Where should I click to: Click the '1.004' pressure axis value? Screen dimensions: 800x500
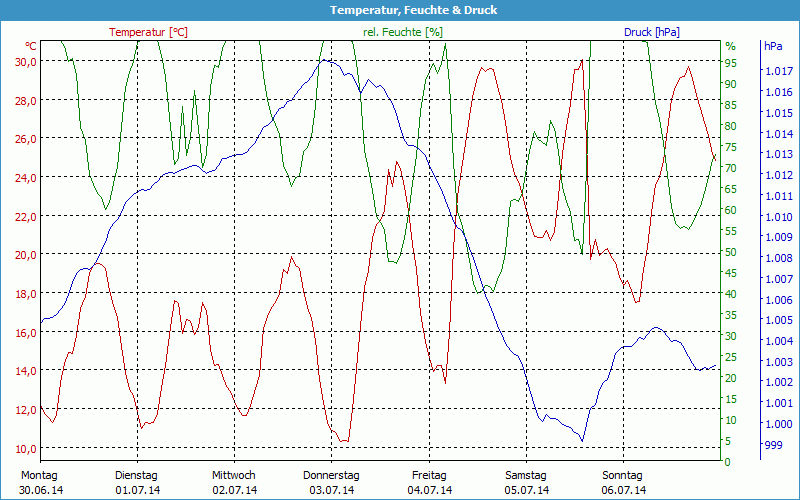pos(779,341)
